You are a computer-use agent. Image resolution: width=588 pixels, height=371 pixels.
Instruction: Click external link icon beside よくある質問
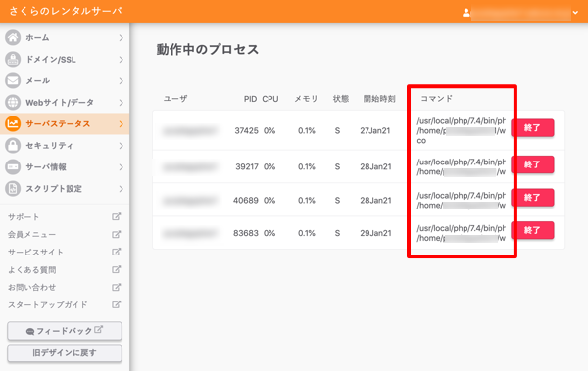(x=117, y=269)
